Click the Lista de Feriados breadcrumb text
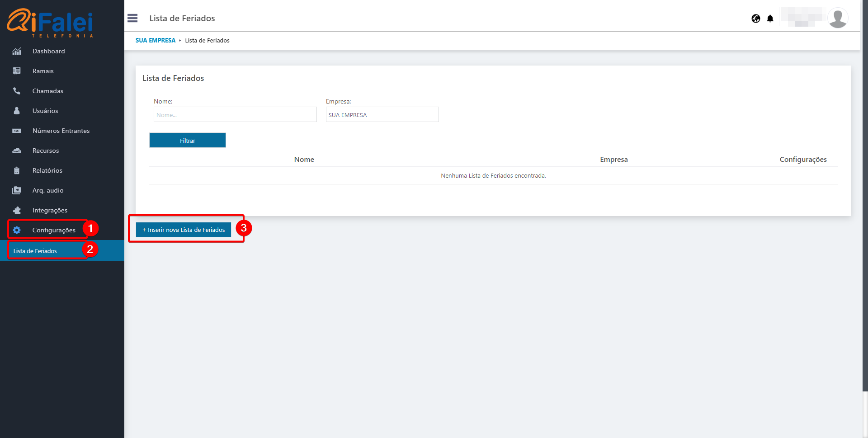Image resolution: width=868 pixels, height=438 pixels. [x=208, y=40]
